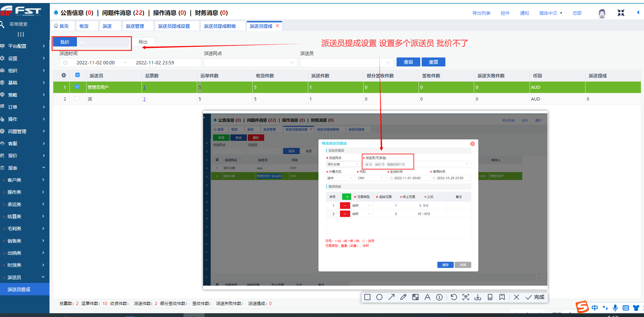Image resolution: width=644 pixels, height=317 pixels.
Task: Open the 派送员 filter dropdown
Action: (347, 62)
